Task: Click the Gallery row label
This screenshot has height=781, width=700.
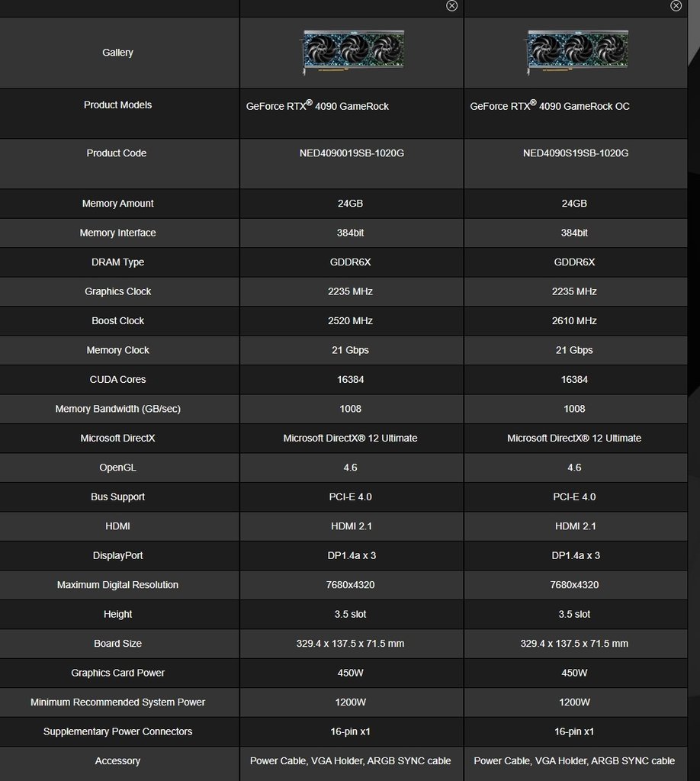Action: (x=117, y=53)
